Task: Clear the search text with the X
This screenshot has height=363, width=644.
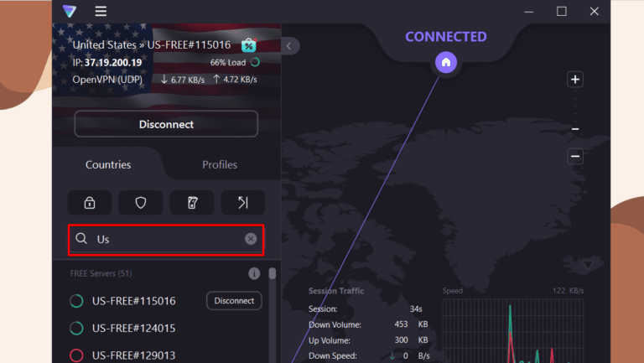Action: (251, 239)
